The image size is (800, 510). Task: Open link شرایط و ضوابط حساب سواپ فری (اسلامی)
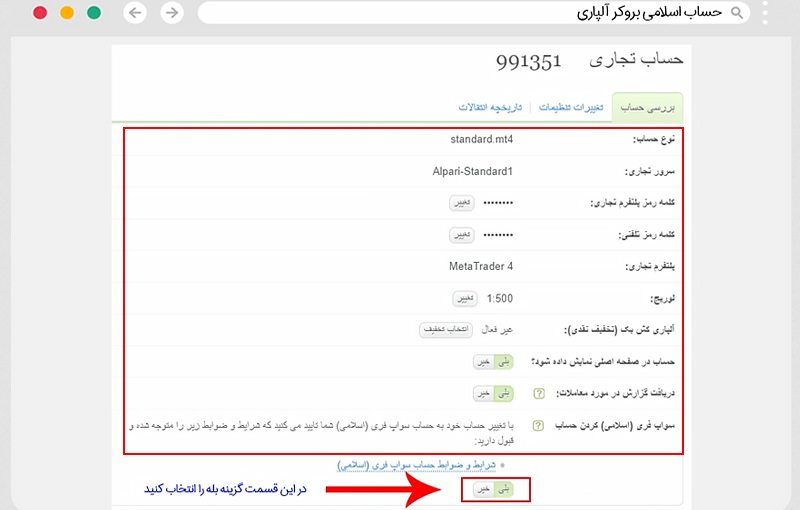(416, 465)
